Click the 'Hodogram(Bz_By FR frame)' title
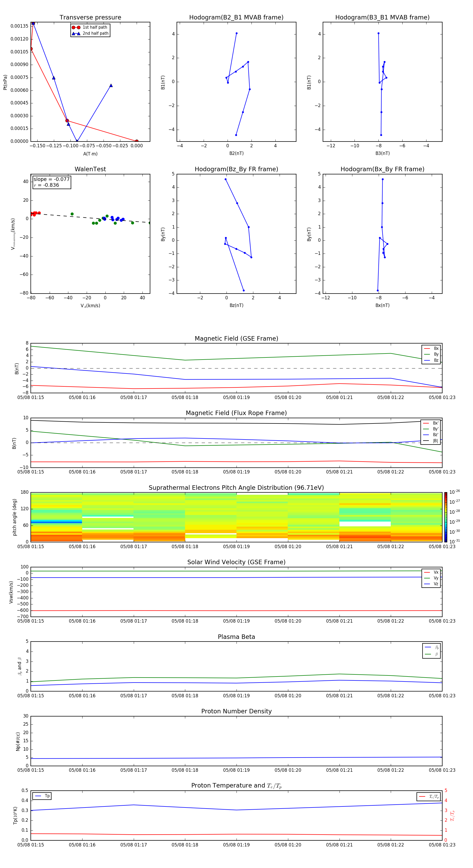Viewport: 473px width, 868px height. pos(236,169)
